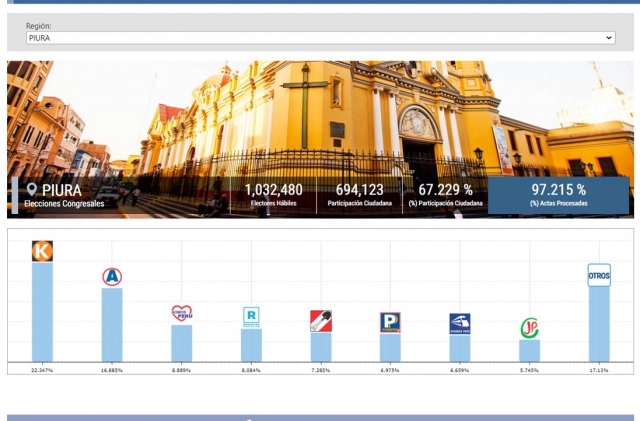This screenshot has width=640, height=421.
Task: Click the 97.215% Actas Procesadas box
Action: click(558, 195)
